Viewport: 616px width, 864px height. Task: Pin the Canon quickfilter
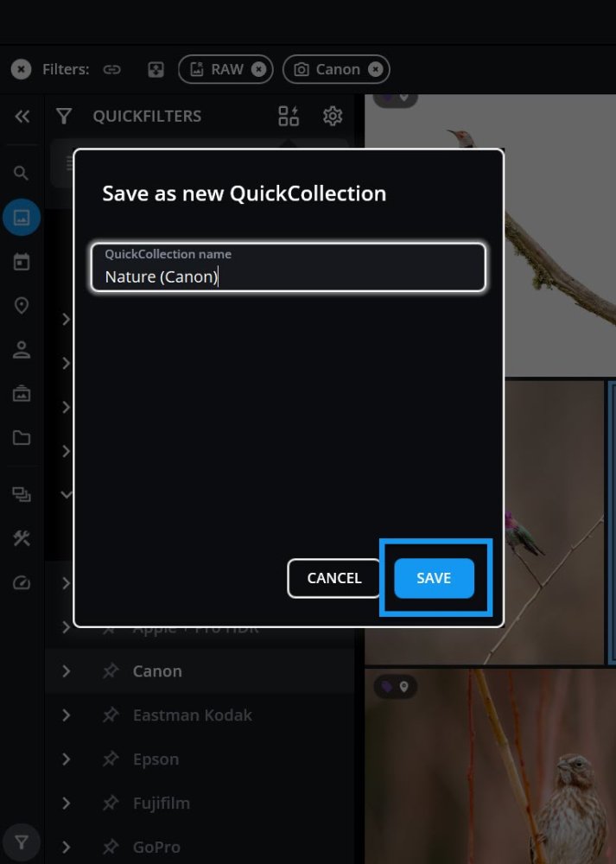[111, 671]
